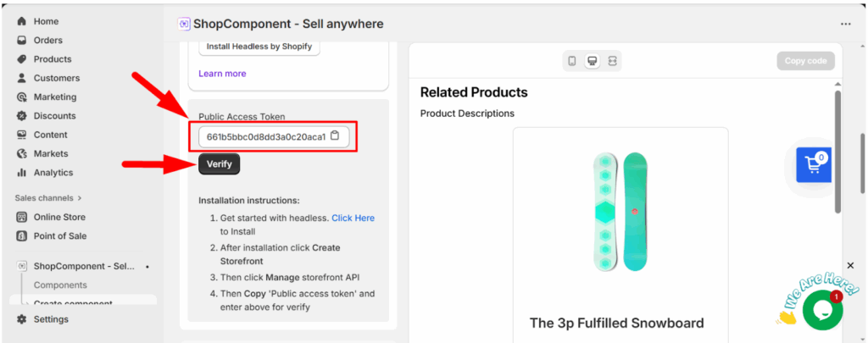The height and width of the screenshot is (343, 868).
Task: Click the Settings gear icon
Action: click(x=22, y=319)
